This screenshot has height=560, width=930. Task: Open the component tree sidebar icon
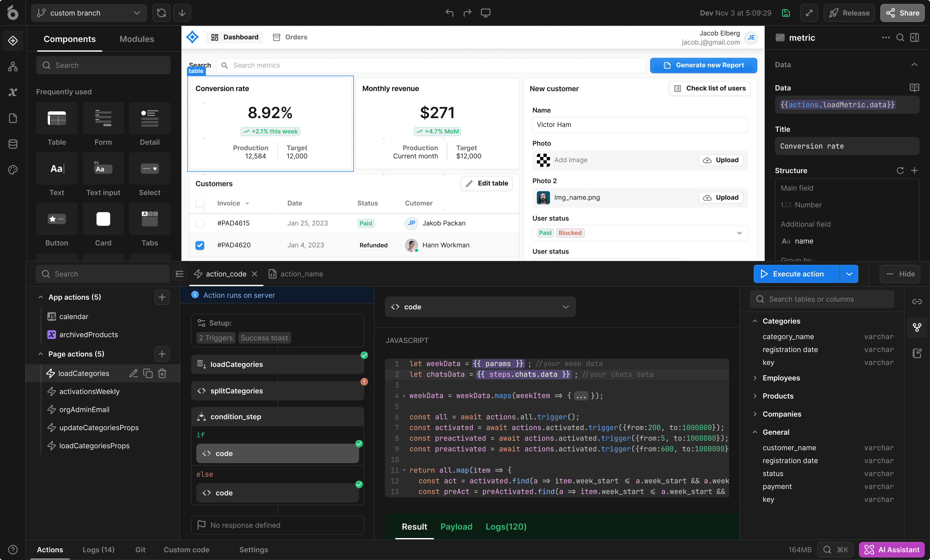(x=13, y=67)
